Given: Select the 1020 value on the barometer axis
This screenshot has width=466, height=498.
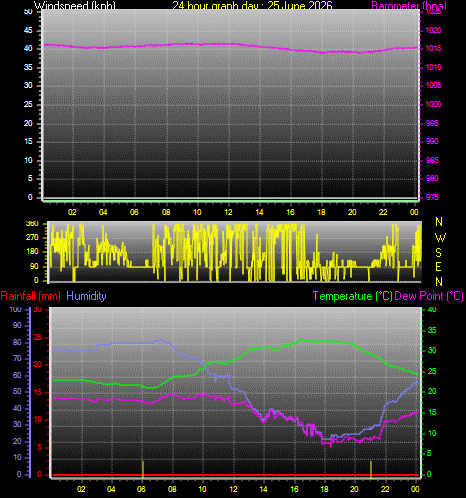Looking at the screenshot, I should point(433,30).
